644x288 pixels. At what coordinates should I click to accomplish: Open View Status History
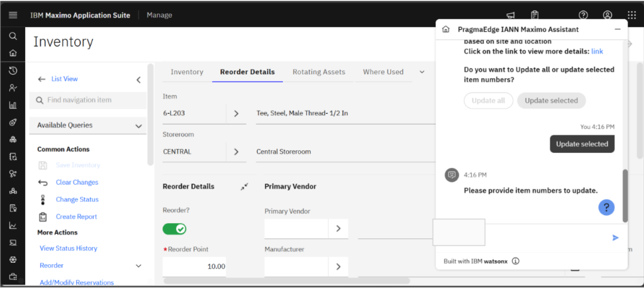point(68,248)
